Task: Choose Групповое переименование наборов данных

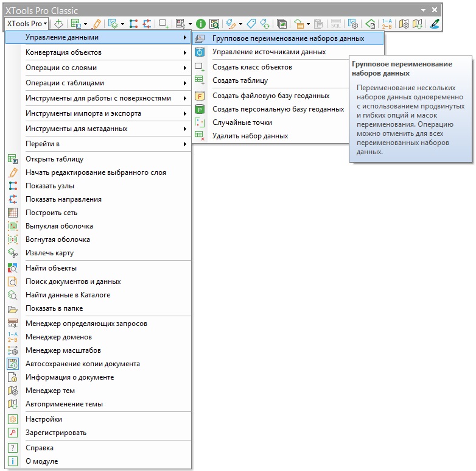Action: click(288, 38)
